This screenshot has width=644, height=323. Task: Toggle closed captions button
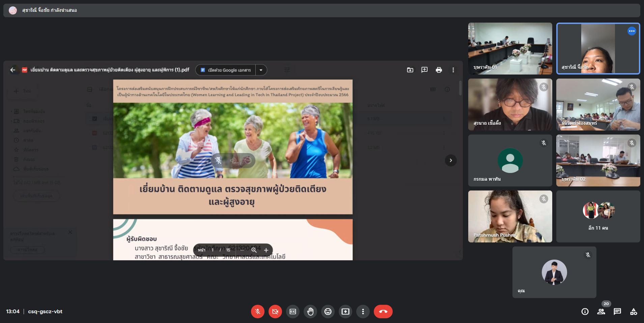click(293, 312)
